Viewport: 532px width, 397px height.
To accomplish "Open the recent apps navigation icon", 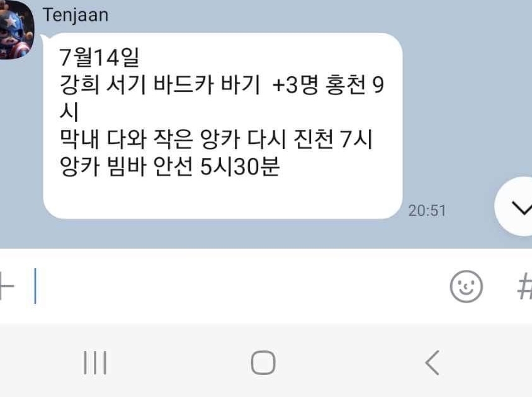I will tap(95, 363).
